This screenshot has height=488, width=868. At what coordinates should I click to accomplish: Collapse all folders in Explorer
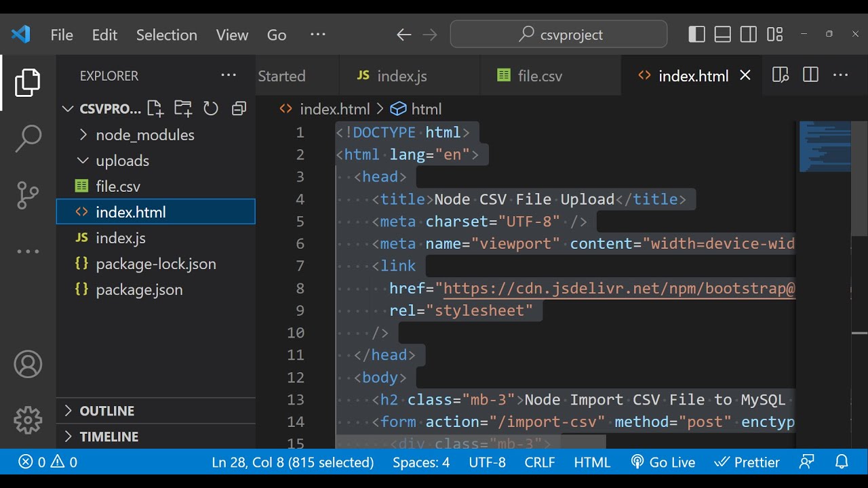tap(239, 108)
